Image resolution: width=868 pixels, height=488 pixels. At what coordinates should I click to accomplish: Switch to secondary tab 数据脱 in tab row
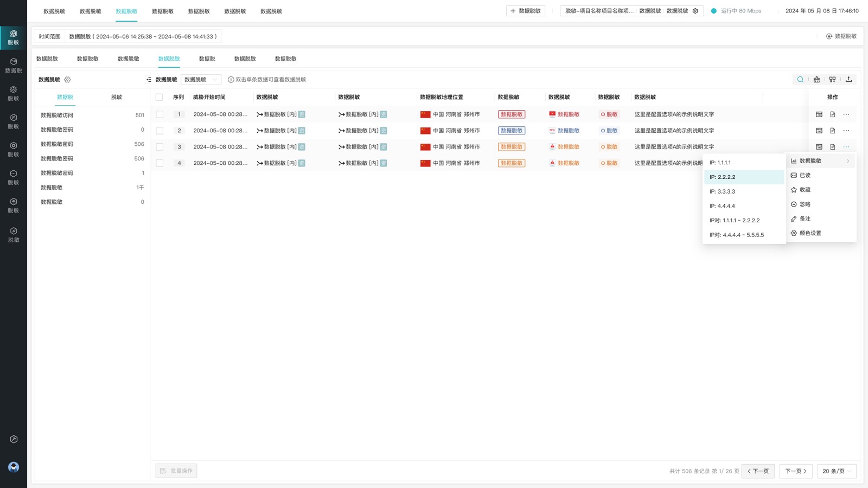tap(207, 59)
